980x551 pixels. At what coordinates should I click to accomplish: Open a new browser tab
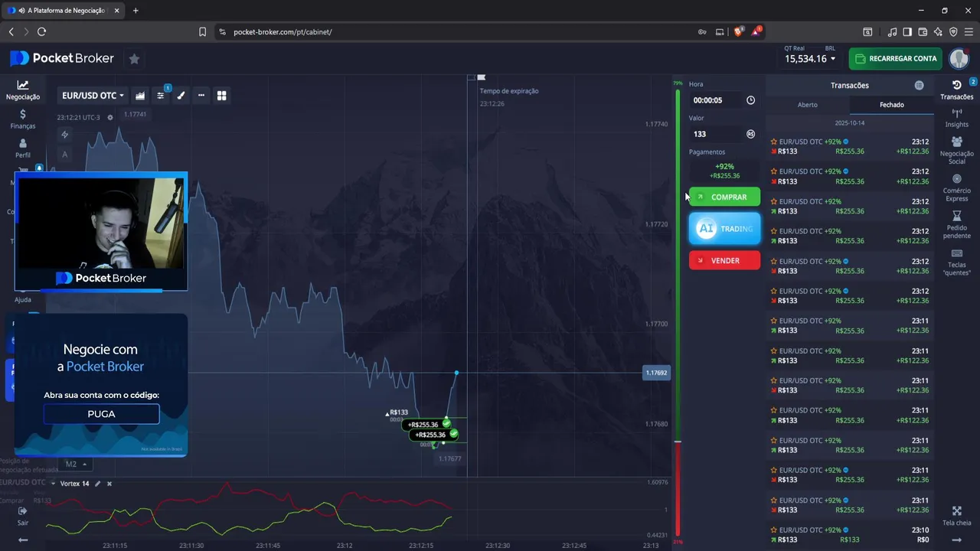(x=136, y=11)
